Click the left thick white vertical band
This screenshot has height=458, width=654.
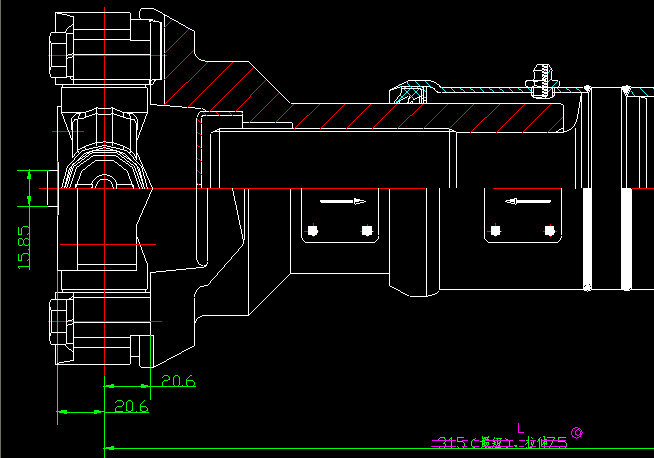click(x=588, y=240)
